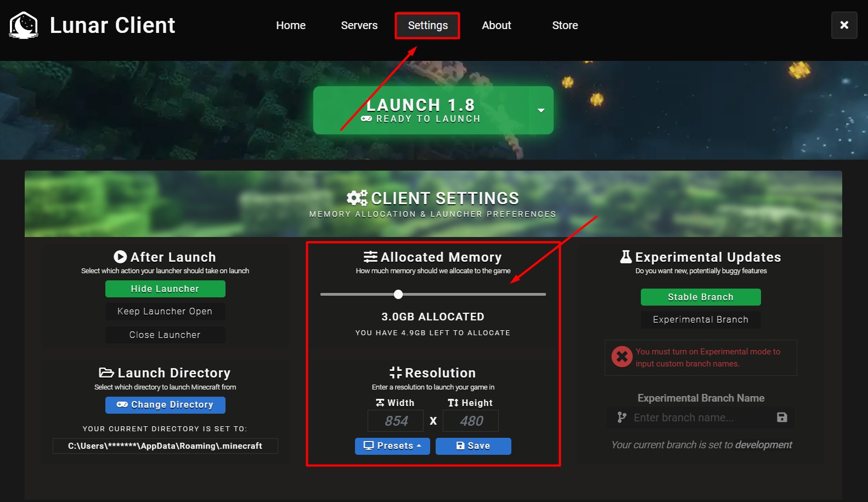The image size is (868, 502).
Task: Launch Minecraft 1.8 with the green button
Action: [421, 110]
